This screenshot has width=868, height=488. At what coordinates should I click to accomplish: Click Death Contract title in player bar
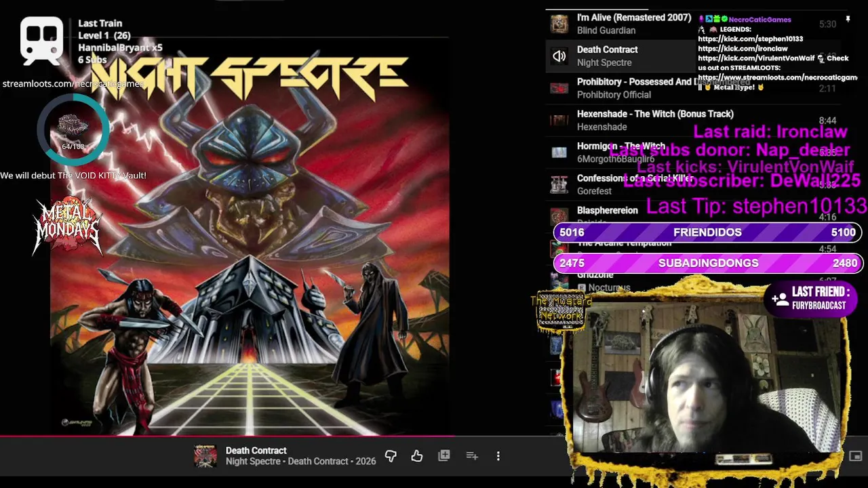[x=256, y=450]
